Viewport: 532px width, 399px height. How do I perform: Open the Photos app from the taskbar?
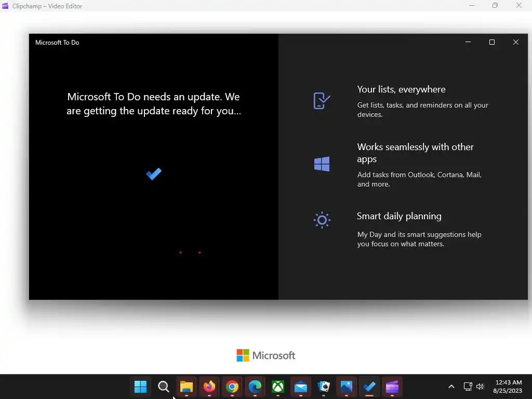(347, 387)
